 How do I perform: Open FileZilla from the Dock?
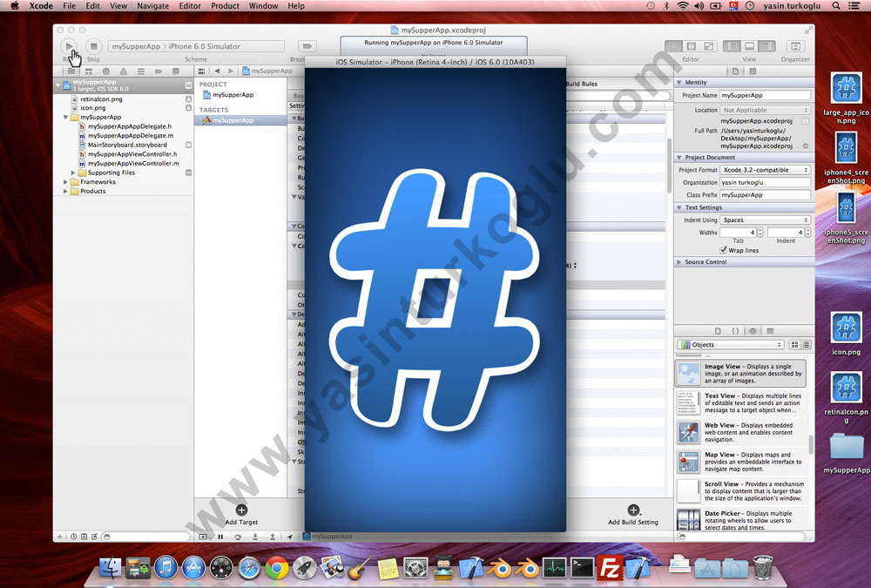pyautogui.click(x=610, y=568)
